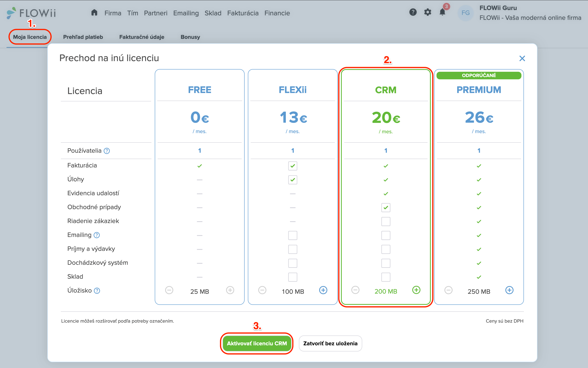Click the 250 MB storage value
Image resolution: width=588 pixels, height=368 pixels.
[479, 292]
